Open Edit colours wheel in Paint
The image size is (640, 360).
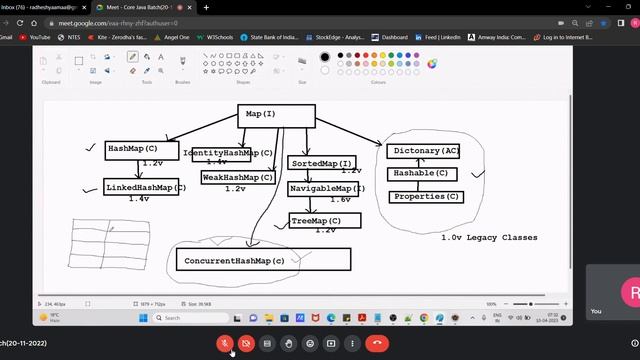click(432, 63)
